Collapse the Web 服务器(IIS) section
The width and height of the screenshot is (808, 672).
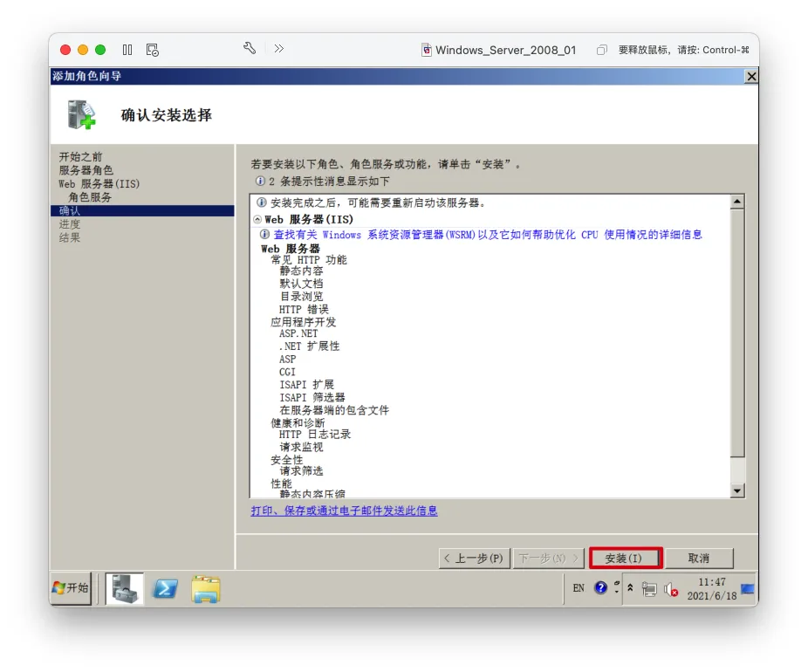pos(257,220)
